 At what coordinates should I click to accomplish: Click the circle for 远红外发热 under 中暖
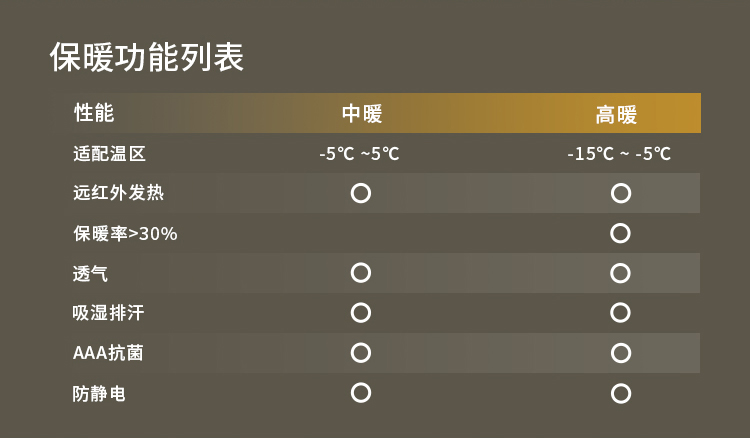pos(361,193)
